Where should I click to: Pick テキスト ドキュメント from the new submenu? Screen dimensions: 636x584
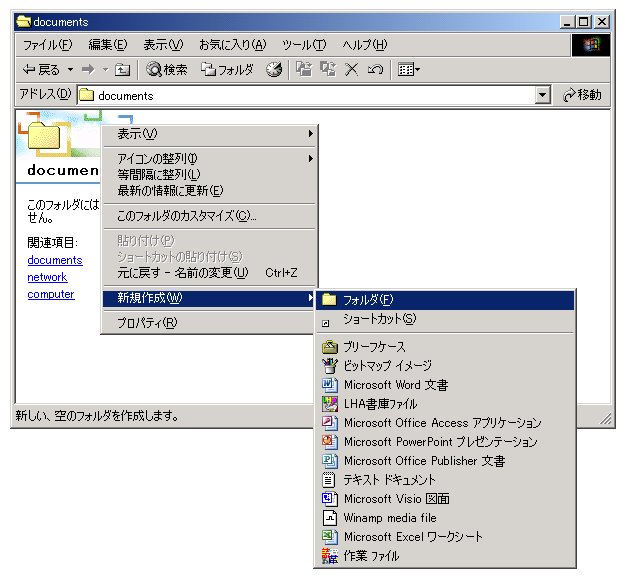click(390, 480)
